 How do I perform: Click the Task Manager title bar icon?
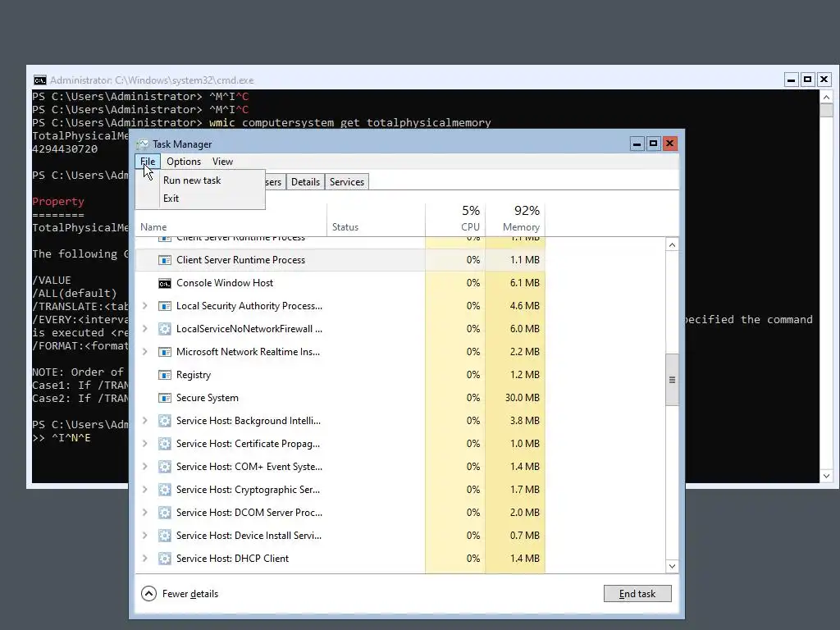point(143,144)
